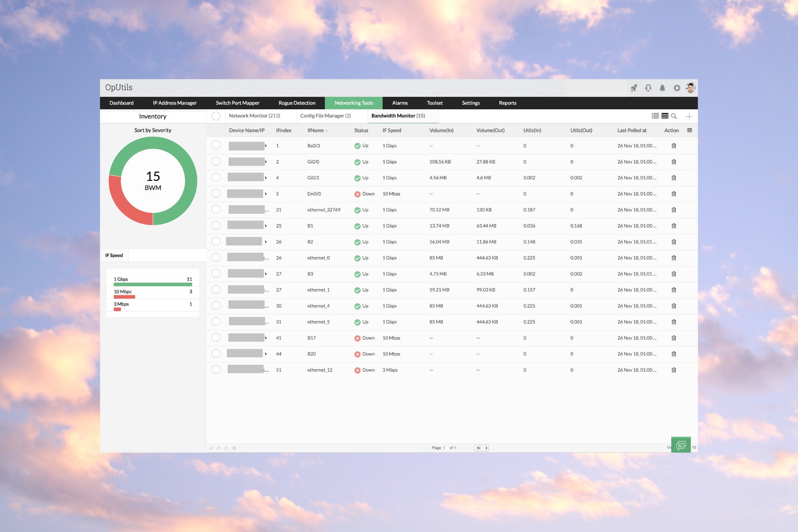Open the bell notifications icon

click(662, 88)
